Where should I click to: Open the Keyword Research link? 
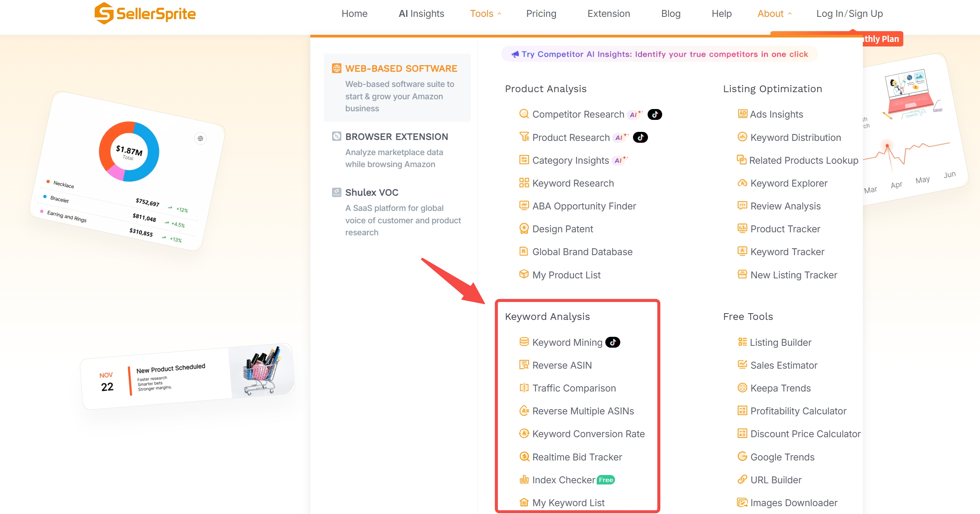click(x=573, y=183)
